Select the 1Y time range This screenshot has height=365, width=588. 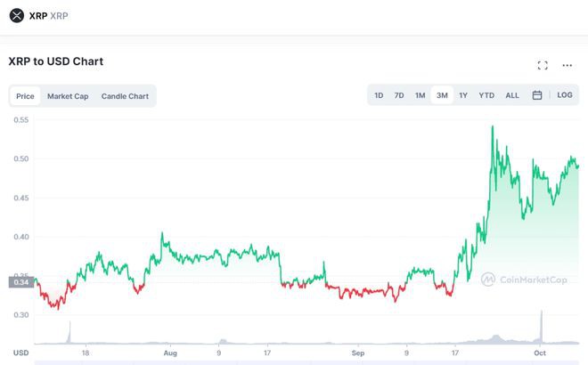tap(463, 95)
